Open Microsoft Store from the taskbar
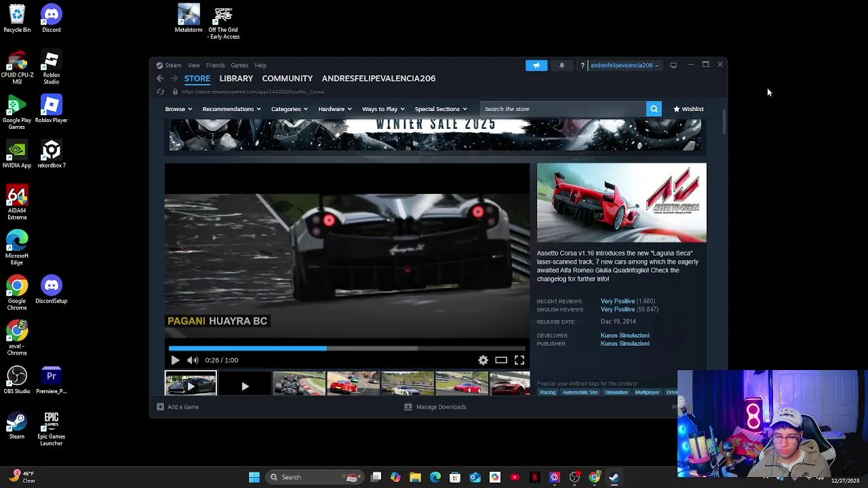This screenshot has height=488, width=868. [455, 477]
